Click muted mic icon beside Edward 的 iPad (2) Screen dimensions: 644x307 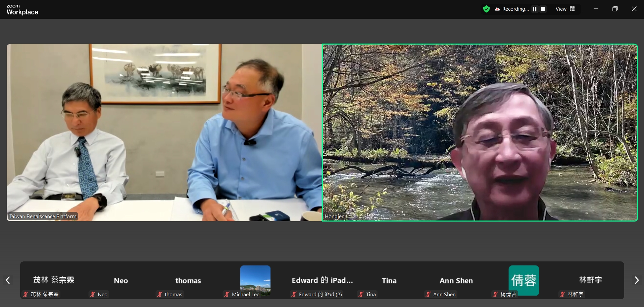[x=294, y=294]
